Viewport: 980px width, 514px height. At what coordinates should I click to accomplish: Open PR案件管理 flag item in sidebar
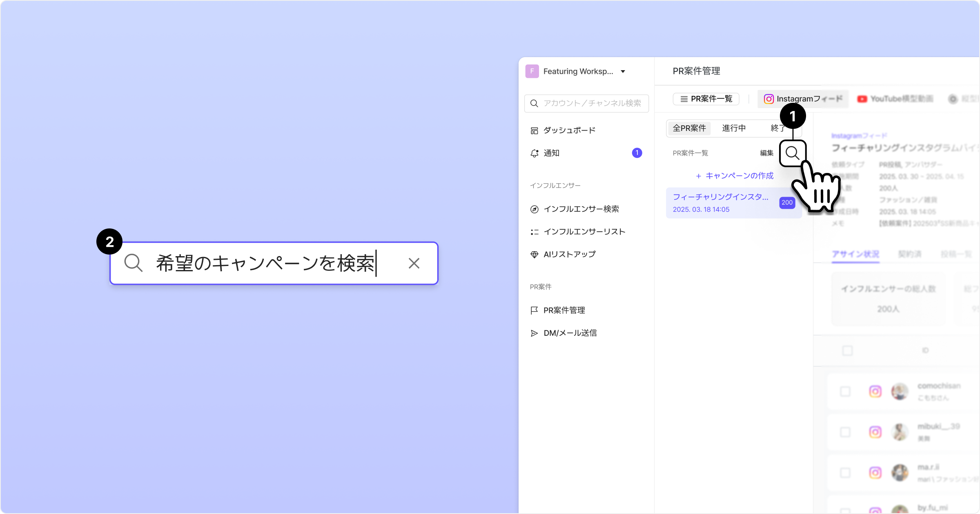click(564, 310)
